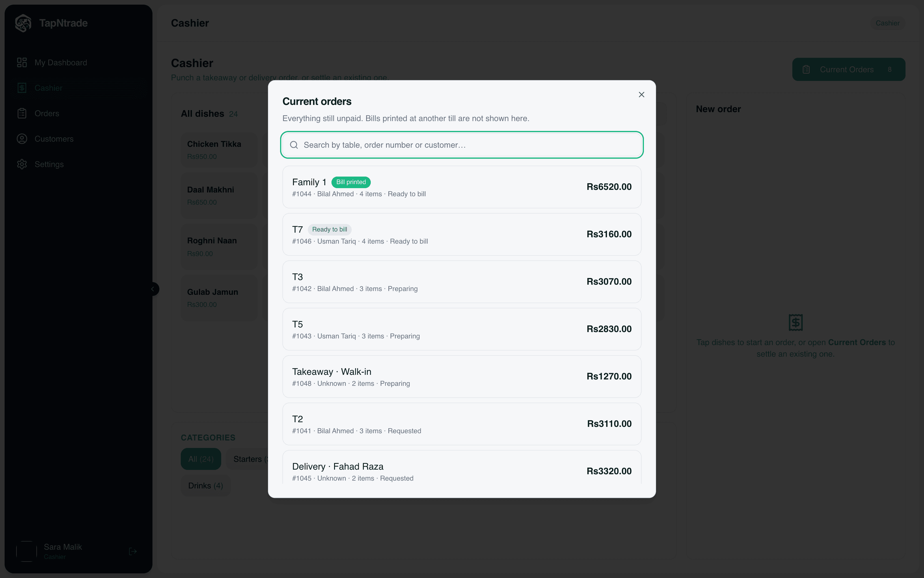Open the Delivery Fahad Raza order
Screen dimensions: 924x578
[462, 467]
